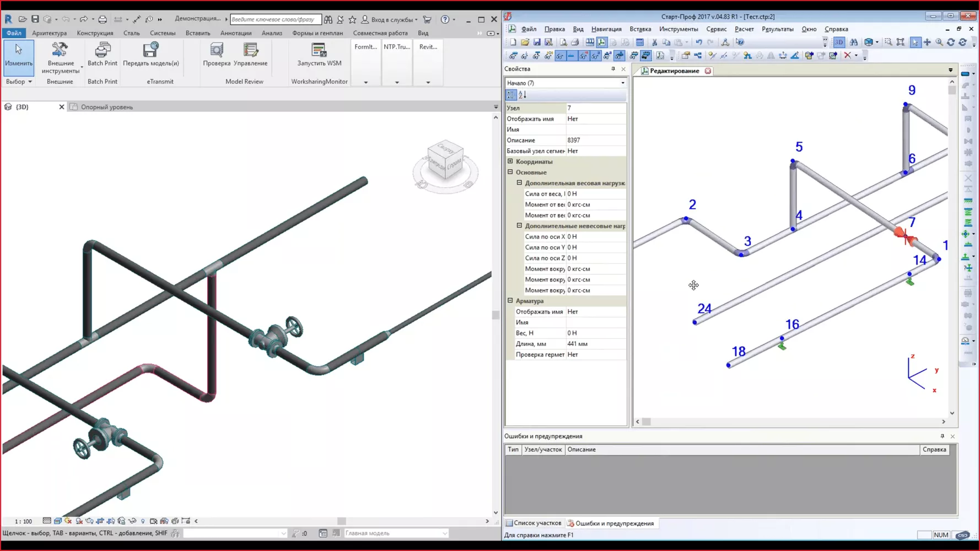Screen dimensions: 980x551
Task: Open the Начало (7) properties dropdown
Action: 622,83
